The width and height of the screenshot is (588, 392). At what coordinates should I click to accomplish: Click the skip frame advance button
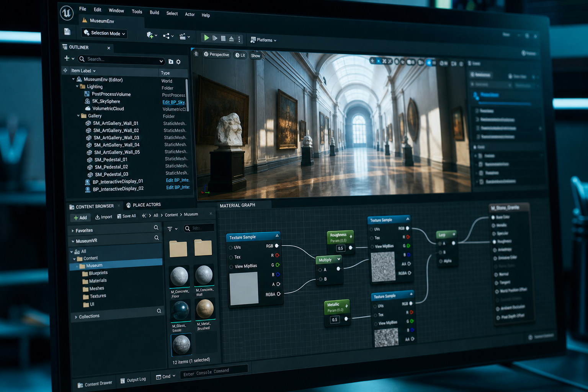pyautogui.click(x=215, y=38)
